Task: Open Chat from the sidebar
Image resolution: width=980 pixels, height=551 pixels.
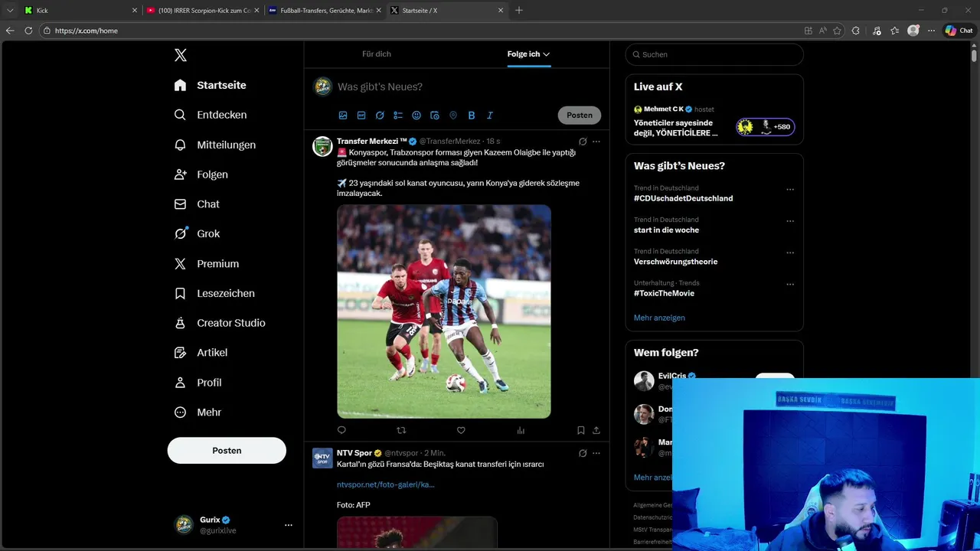Action: coord(197,204)
